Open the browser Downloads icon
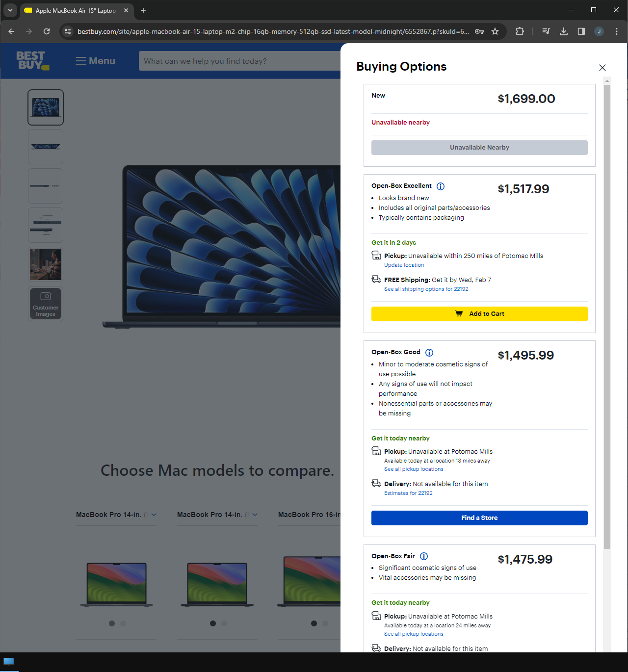The width and height of the screenshot is (628, 672). [x=564, y=31]
